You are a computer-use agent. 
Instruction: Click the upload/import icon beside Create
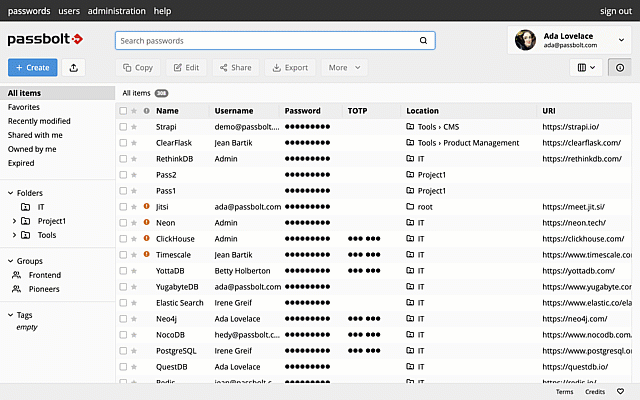point(73,68)
